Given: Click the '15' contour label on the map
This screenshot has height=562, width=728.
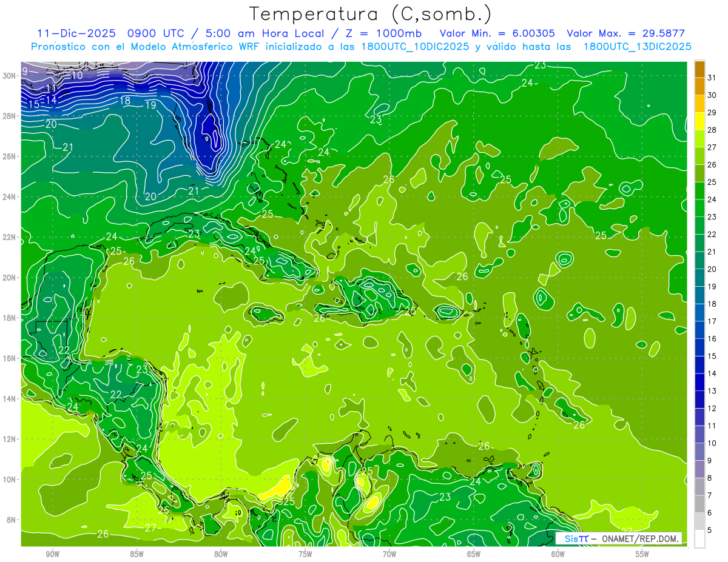Looking at the screenshot, I should point(34,105).
